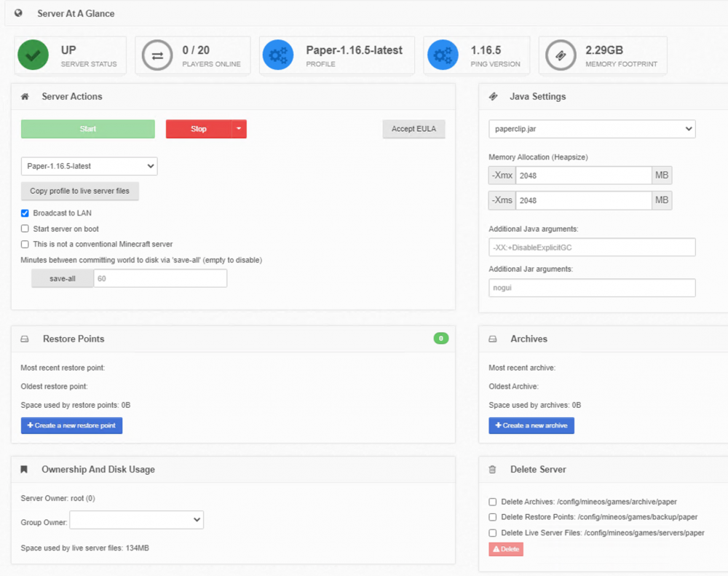Viewport: 728px width, 576px height.
Task: Click the save-all button
Action: (x=63, y=279)
